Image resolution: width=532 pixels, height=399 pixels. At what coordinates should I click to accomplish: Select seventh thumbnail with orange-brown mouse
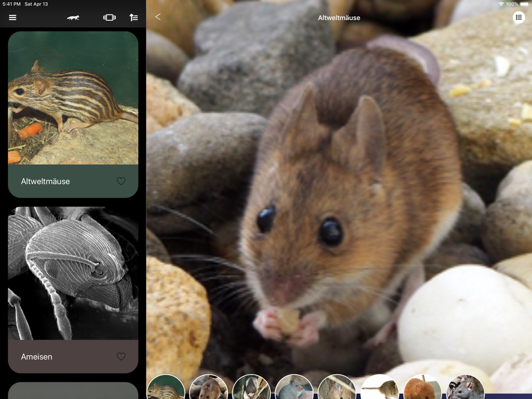coord(422,387)
